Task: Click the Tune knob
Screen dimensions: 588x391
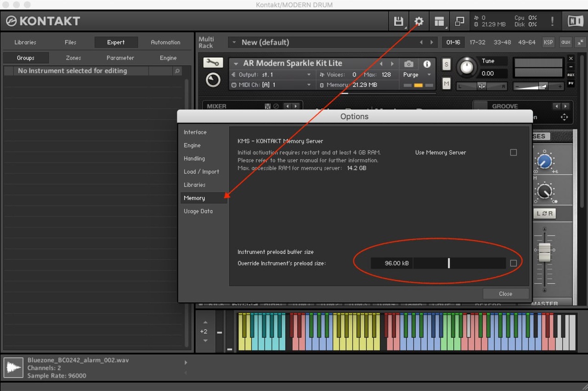Action: [467, 67]
